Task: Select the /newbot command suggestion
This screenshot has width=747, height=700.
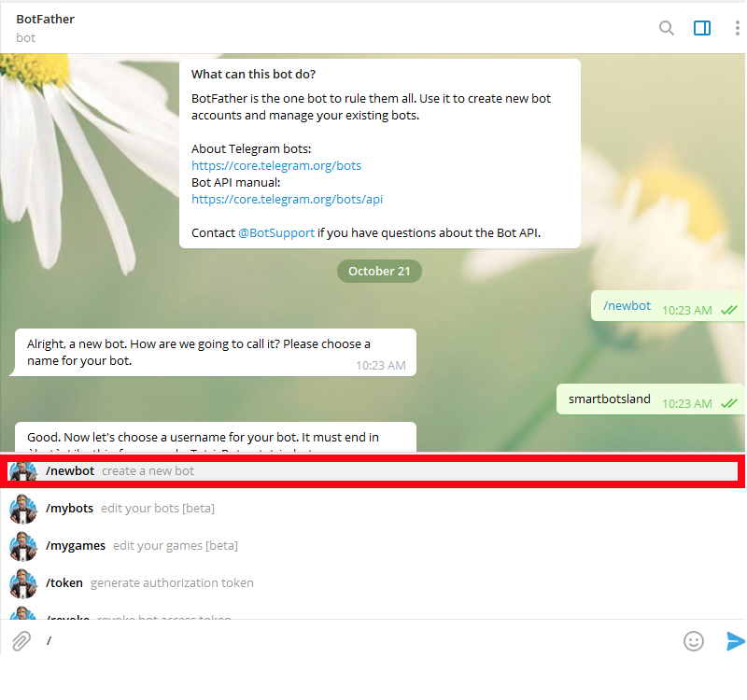Action: pyautogui.click(x=121, y=471)
